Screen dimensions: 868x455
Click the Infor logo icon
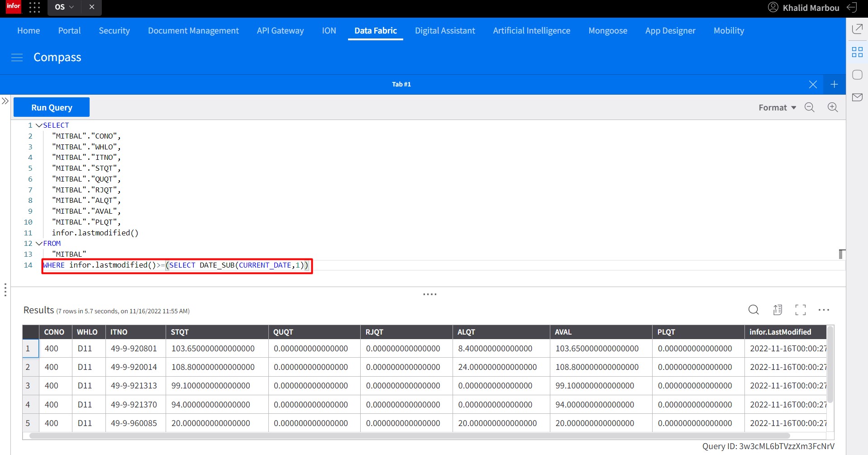coord(13,7)
